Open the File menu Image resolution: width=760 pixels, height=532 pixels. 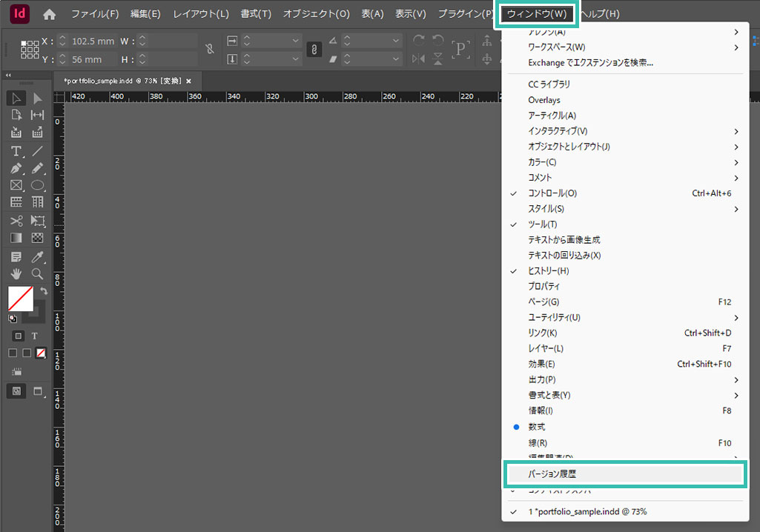point(94,14)
